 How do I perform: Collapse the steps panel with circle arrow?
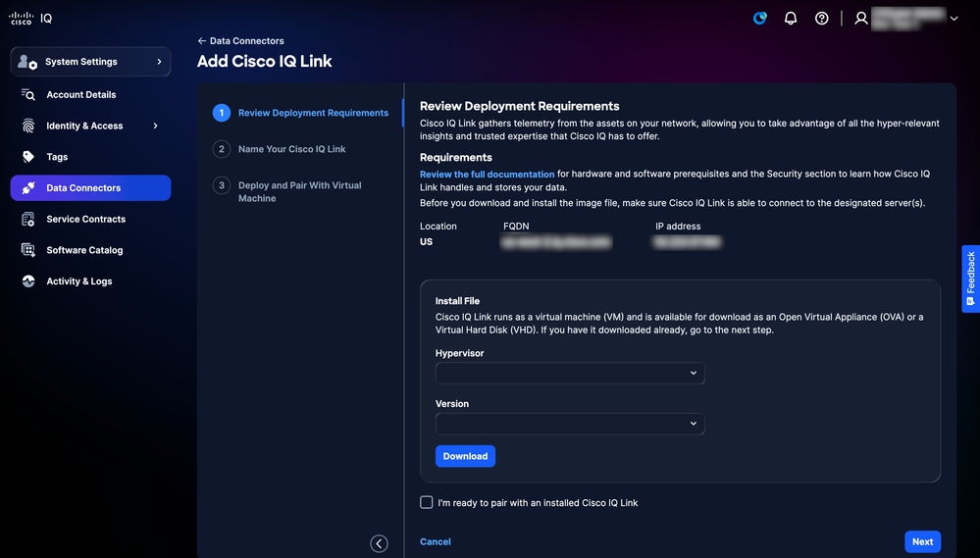tap(379, 543)
